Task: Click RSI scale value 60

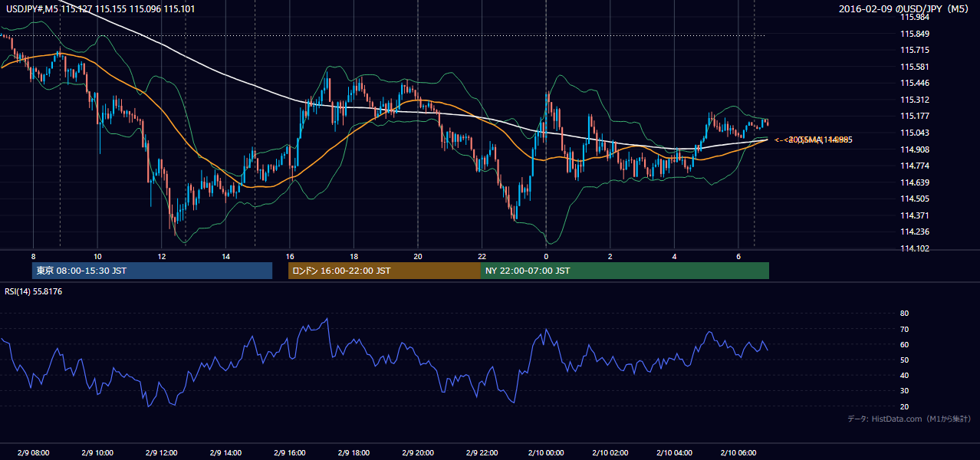Action: coord(904,344)
